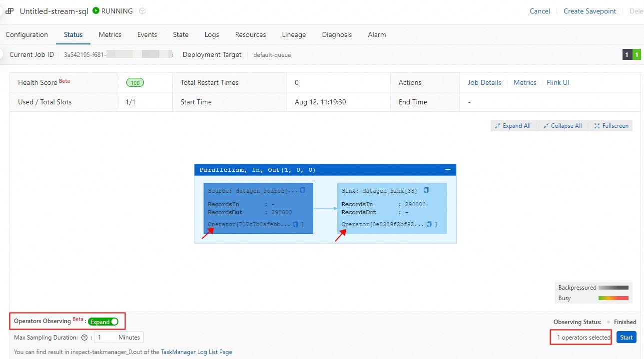Click the blue Start button

click(x=626, y=338)
